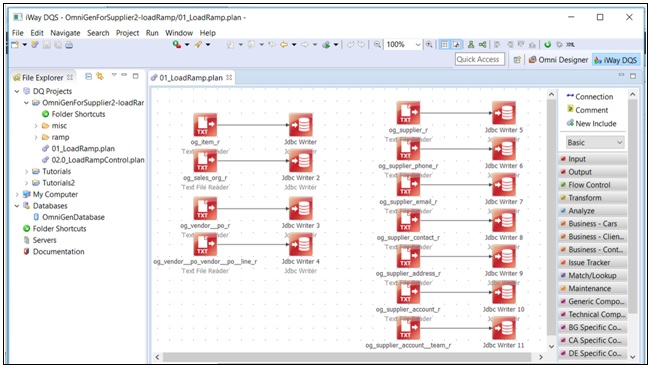Click the Open Perspective icon
The height and width of the screenshot is (368, 651).
coord(517,60)
